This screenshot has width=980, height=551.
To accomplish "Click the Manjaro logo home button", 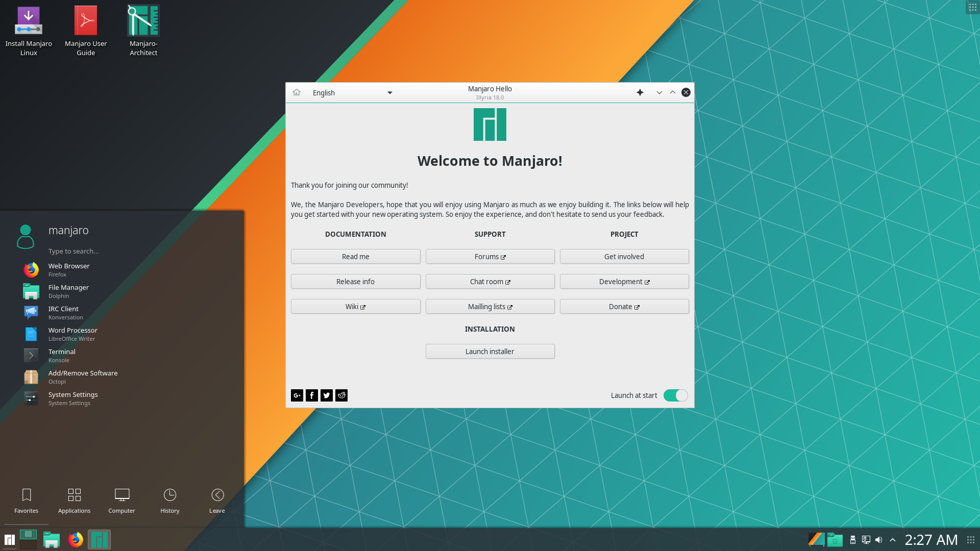I will (296, 92).
